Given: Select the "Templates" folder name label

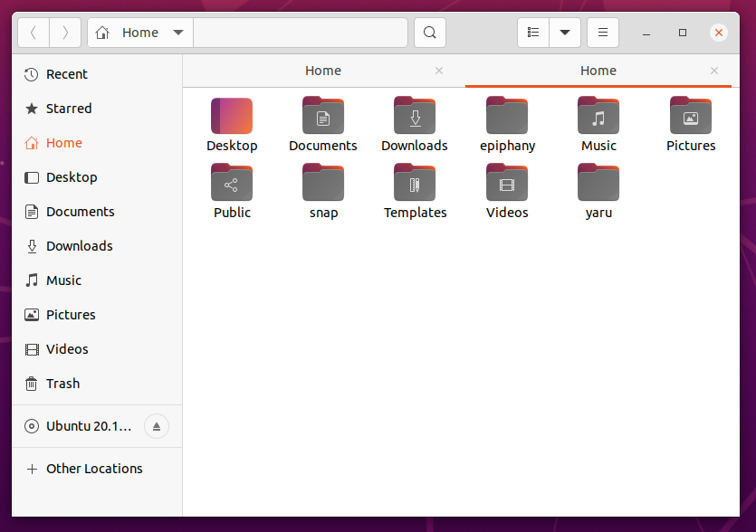Looking at the screenshot, I should click(x=416, y=213).
